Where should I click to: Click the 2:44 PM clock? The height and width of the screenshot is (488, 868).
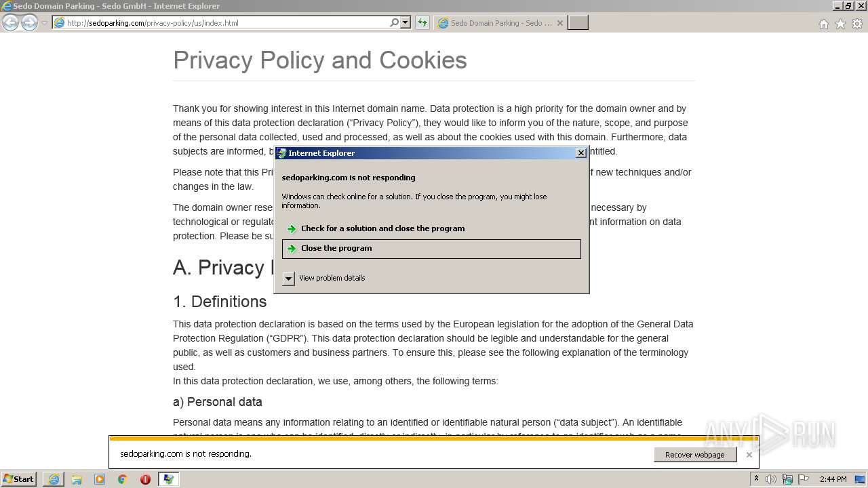(833, 479)
